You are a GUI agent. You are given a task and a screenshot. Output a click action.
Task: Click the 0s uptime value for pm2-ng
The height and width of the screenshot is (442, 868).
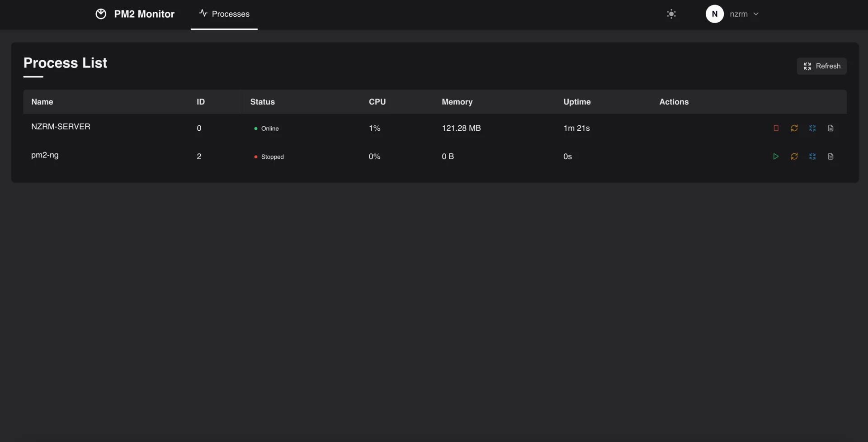567,157
